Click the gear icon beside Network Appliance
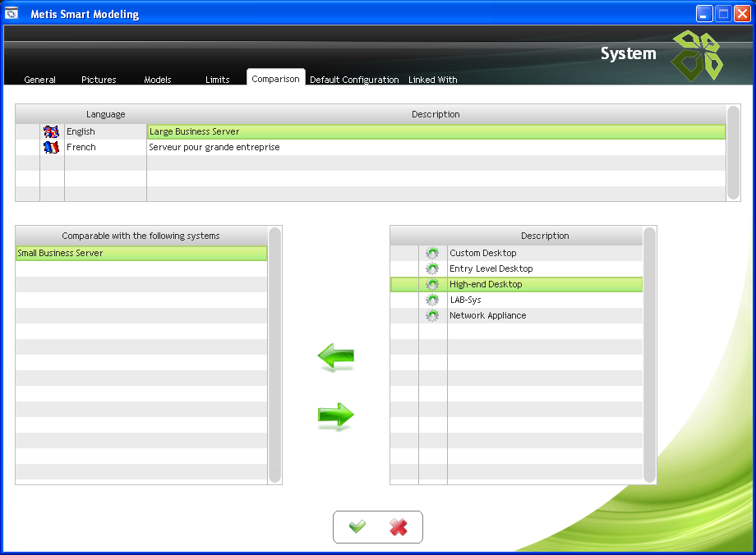 pyautogui.click(x=432, y=315)
